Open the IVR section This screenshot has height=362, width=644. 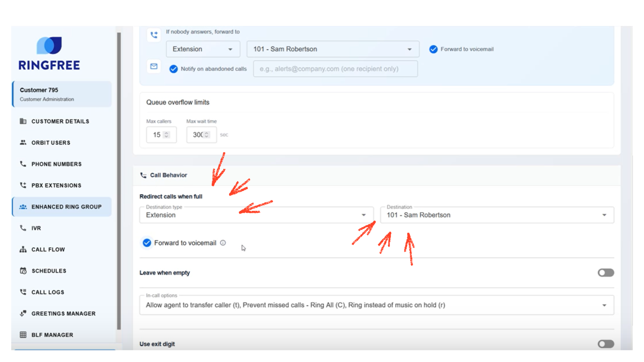pos(36,228)
